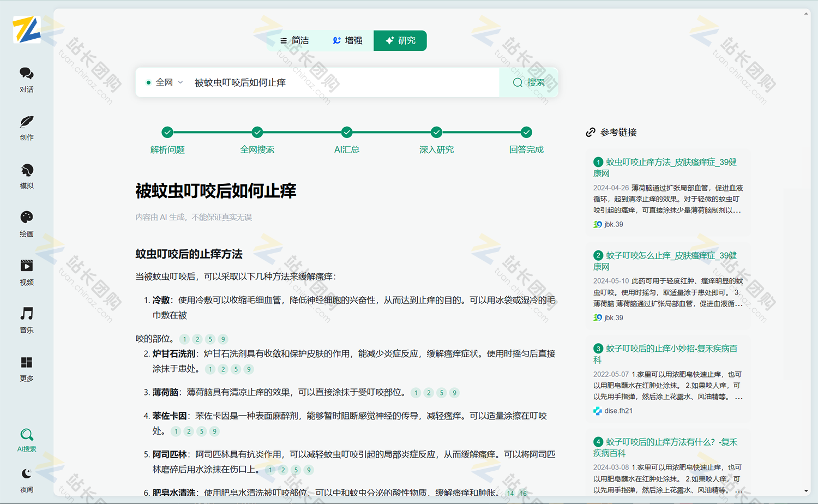Click jbk.39 source under first reference
818x504 pixels.
click(x=608, y=224)
